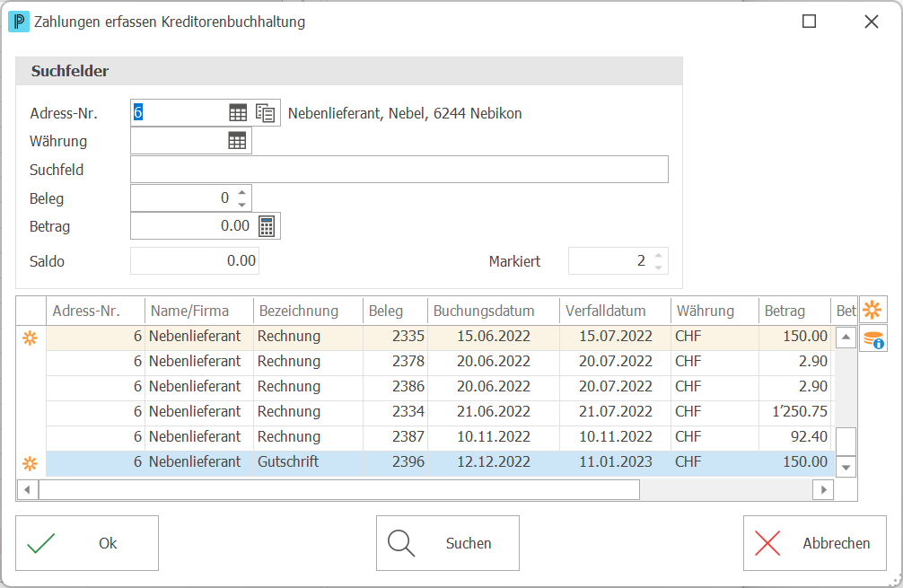Select Beleg cell 2334
The height and width of the screenshot is (588, 903).
click(x=395, y=412)
